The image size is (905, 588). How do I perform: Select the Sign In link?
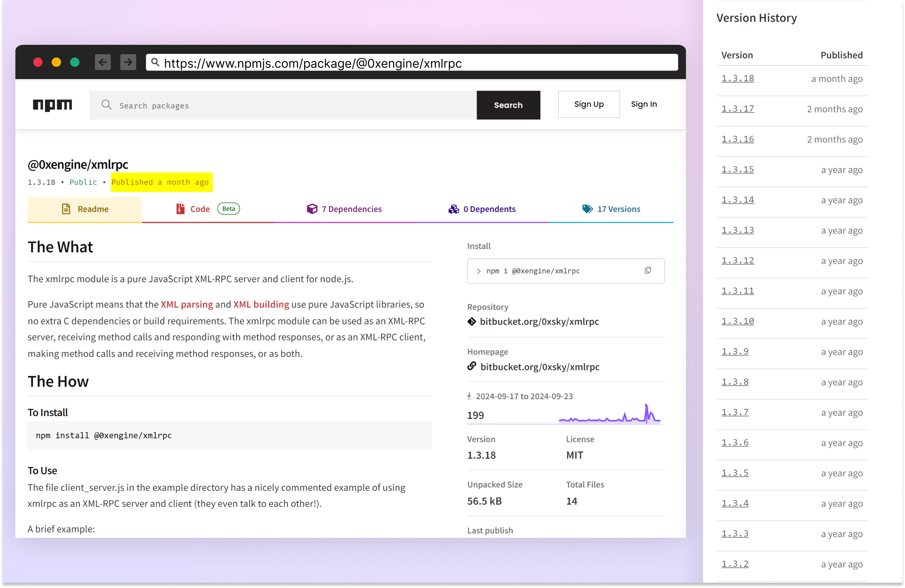click(x=643, y=104)
